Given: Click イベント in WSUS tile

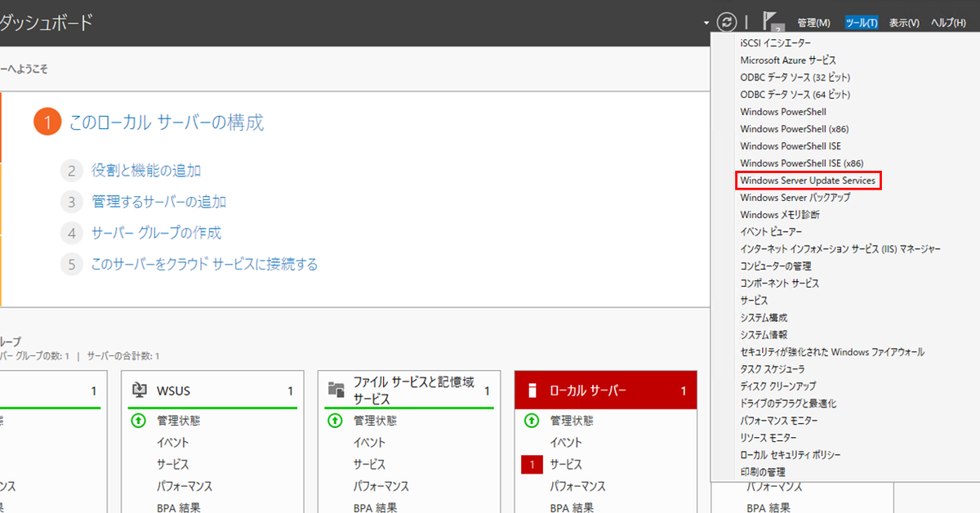Looking at the screenshot, I should point(172,442).
